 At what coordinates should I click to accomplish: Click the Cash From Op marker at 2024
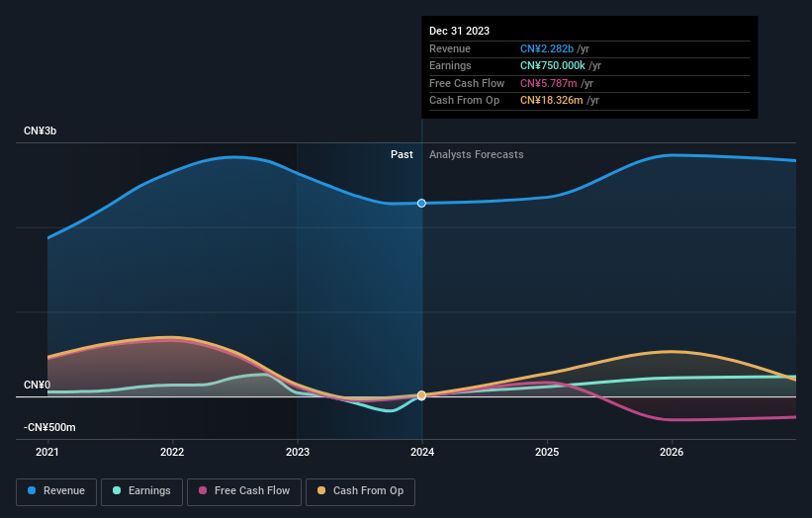pyautogui.click(x=421, y=395)
